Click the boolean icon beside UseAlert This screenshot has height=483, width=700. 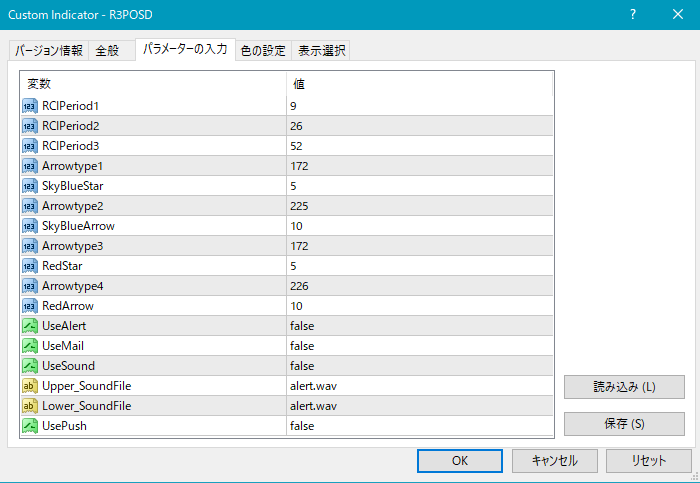click(x=29, y=326)
